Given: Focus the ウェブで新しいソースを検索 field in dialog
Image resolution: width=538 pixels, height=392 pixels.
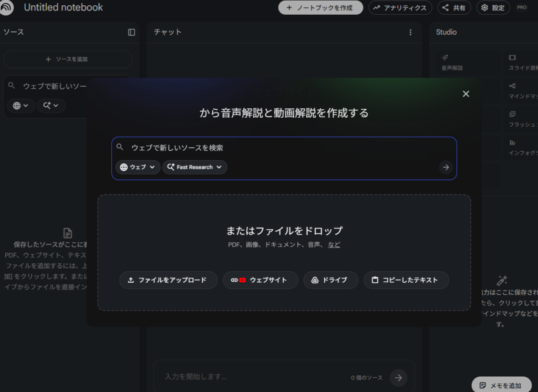Looking at the screenshot, I should (284, 148).
